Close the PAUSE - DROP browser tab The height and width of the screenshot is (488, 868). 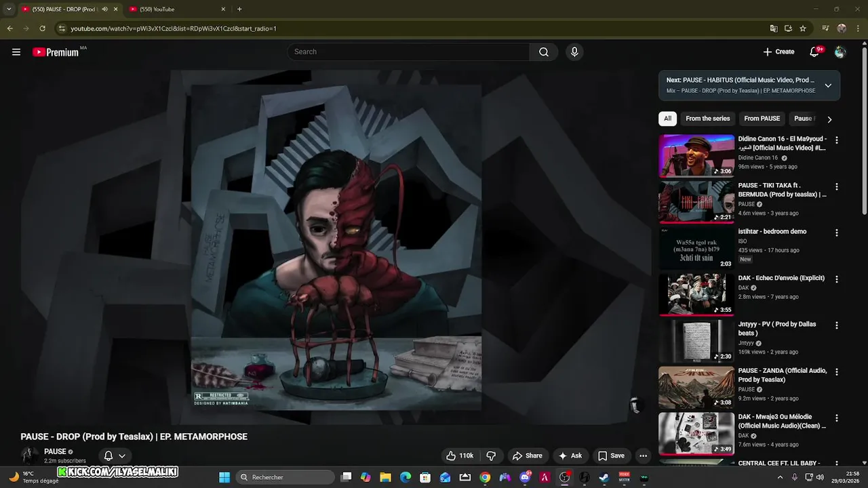[115, 9]
